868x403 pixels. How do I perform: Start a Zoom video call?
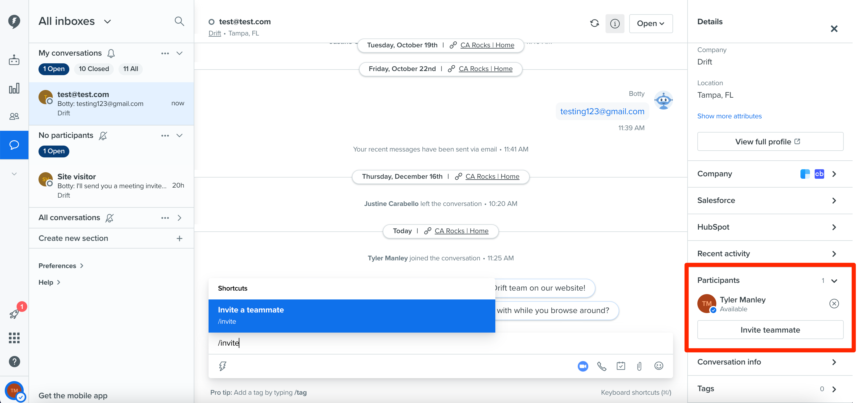(x=583, y=366)
